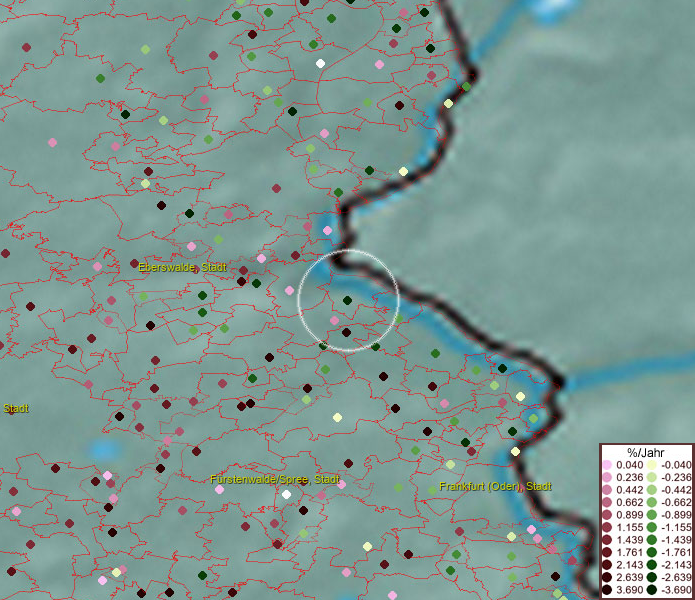Click the 0.662 legend value
695x600 pixels.
click(629, 503)
